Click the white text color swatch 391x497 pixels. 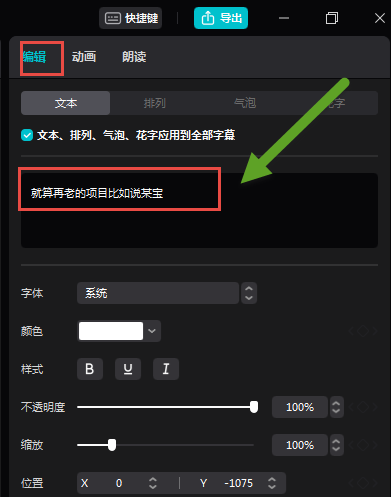click(x=111, y=331)
